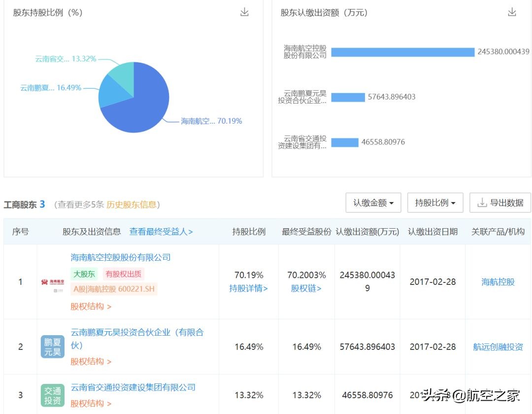Click the 海南航空 company logo icon

[x=52, y=282]
